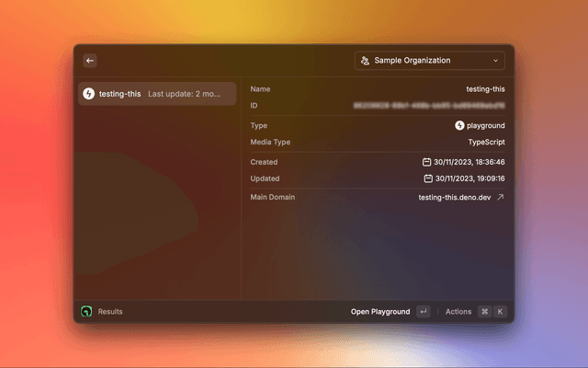Click the playground type lightning icon
Image resolution: width=588 pixels, height=368 pixels.
click(x=459, y=125)
